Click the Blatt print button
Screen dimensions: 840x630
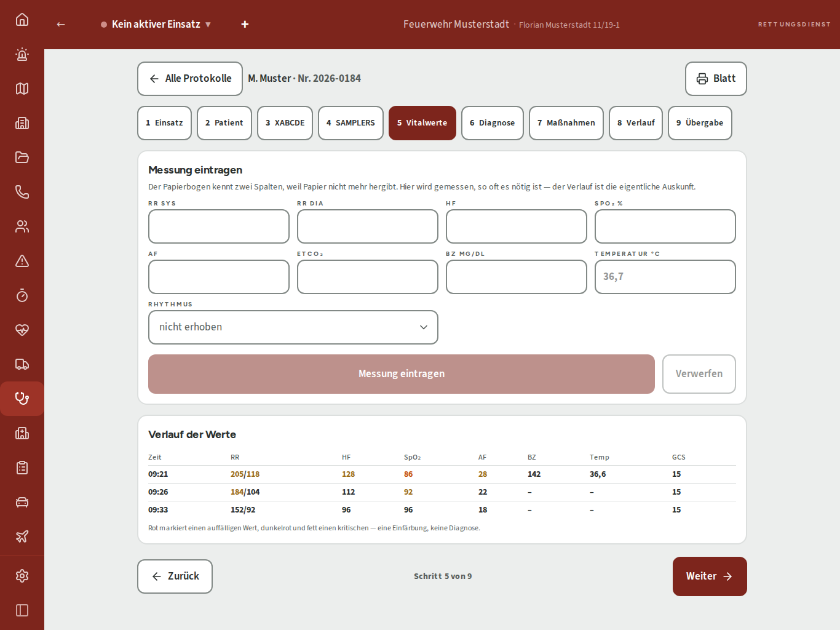[716, 79]
